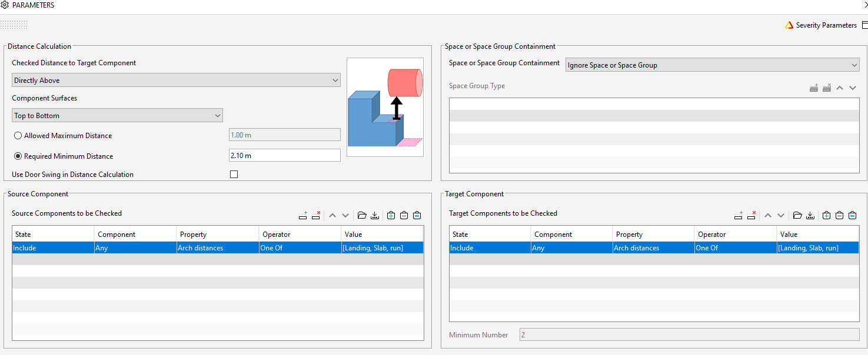Screen dimensions: 868x355
Task: Select Required Minimum Distance radio button
Action: point(18,156)
